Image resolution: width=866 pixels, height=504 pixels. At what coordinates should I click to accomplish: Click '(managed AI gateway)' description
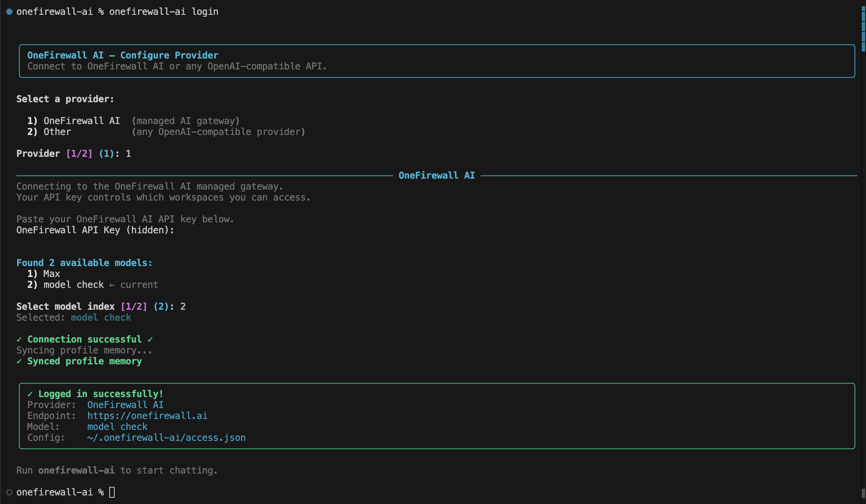point(185,121)
